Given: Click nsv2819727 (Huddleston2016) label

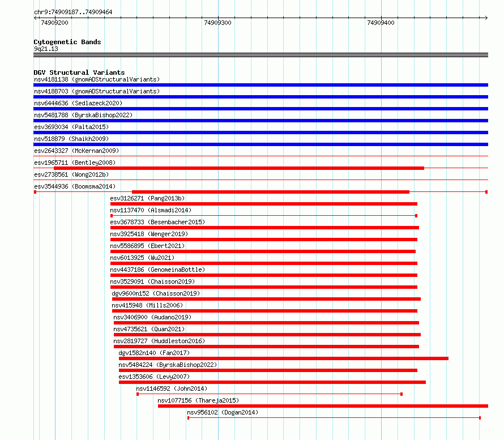Looking at the screenshot, I should click(159, 341).
